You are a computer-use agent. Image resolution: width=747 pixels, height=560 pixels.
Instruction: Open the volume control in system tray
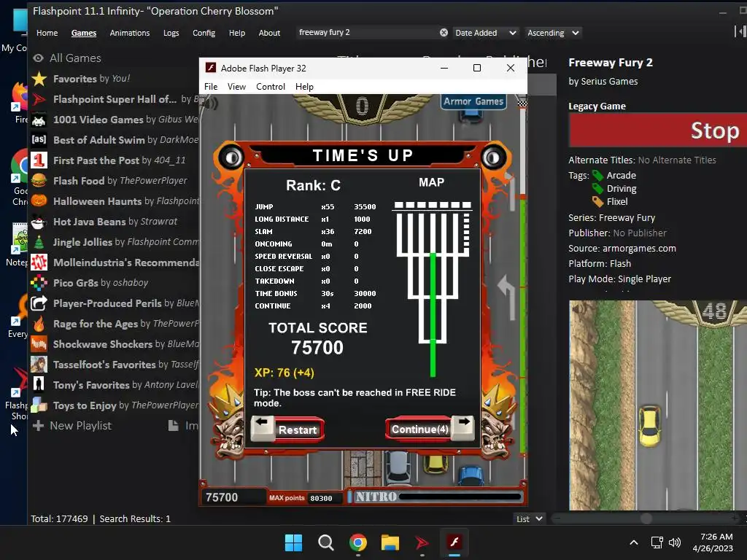(675, 542)
